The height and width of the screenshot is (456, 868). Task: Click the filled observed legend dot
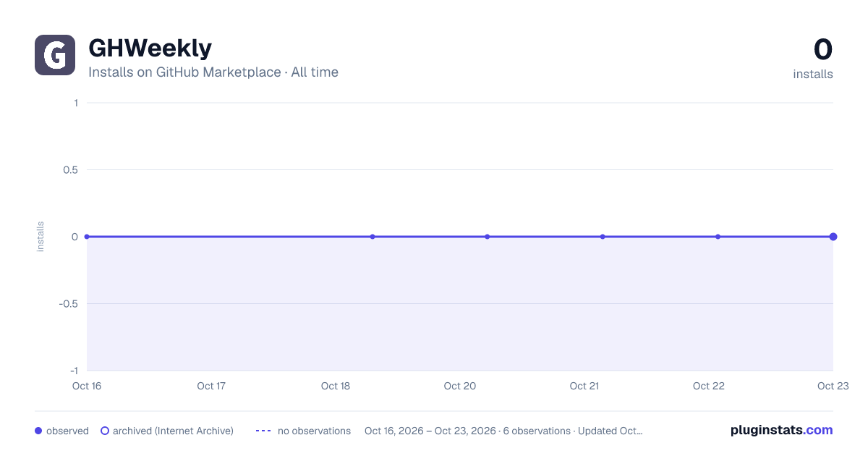click(x=38, y=431)
